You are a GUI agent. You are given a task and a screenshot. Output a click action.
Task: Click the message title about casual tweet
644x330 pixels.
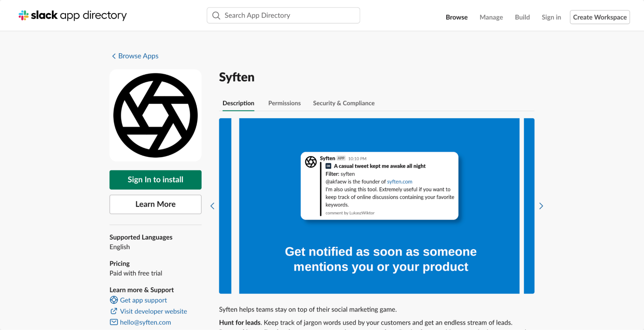(380, 166)
